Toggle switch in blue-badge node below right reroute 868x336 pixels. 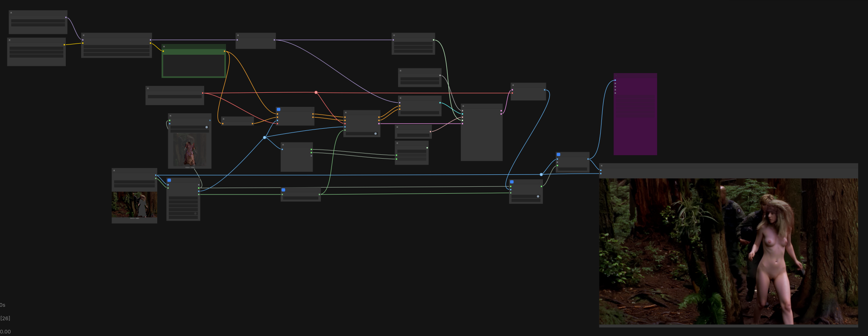pos(538,197)
